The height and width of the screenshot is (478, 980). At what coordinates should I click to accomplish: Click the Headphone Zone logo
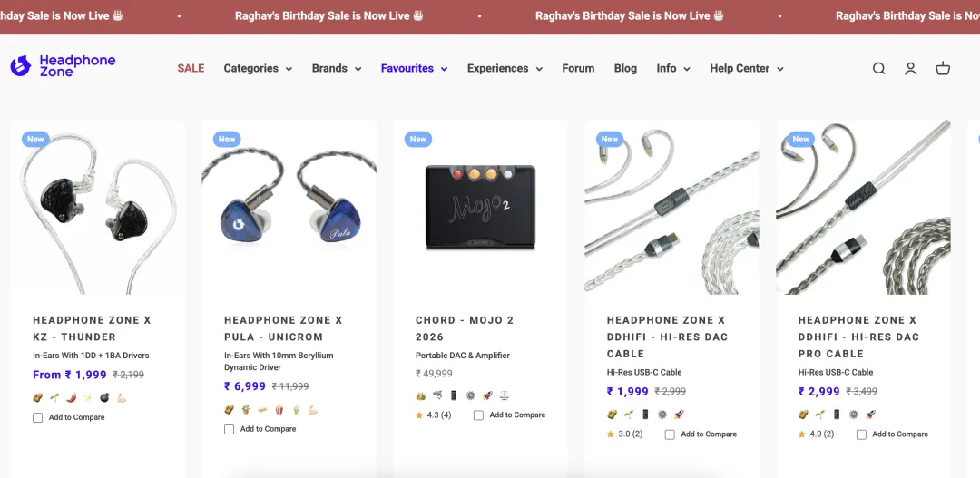point(64,65)
